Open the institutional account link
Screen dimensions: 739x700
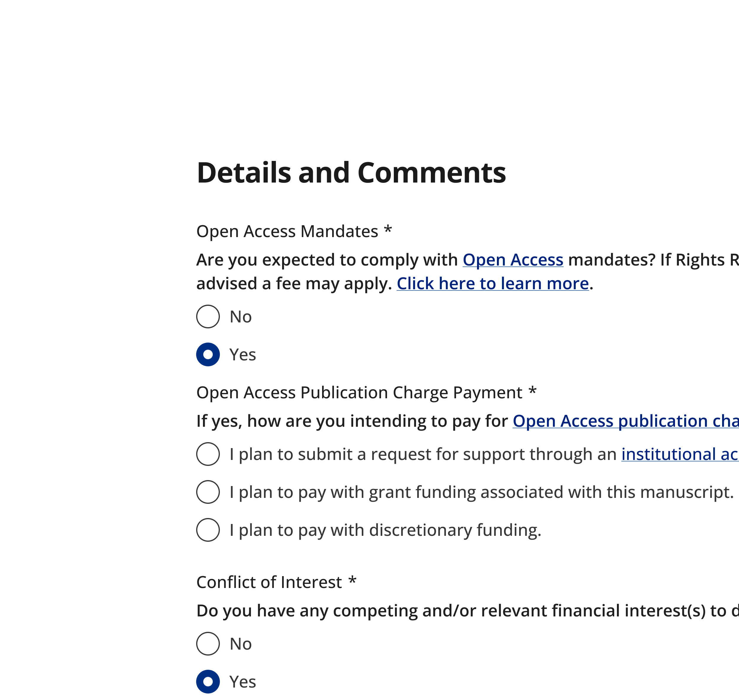pyautogui.click(x=679, y=454)
